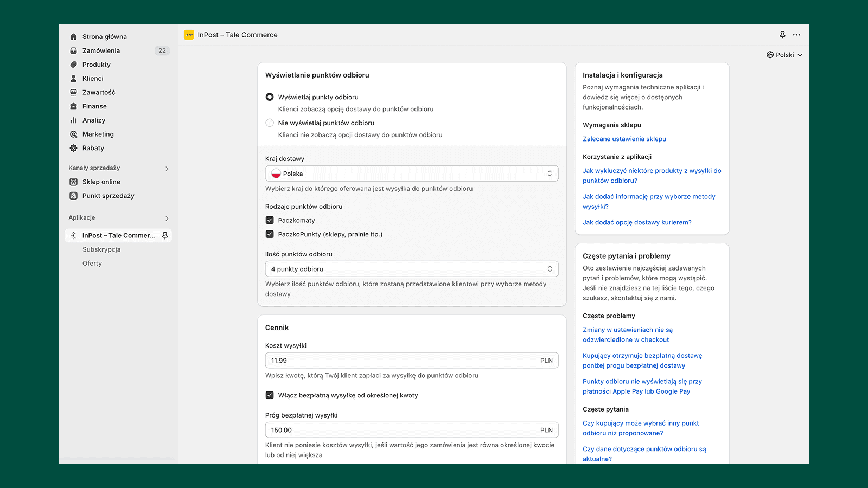Uncheck PaczkoPunkty (sklepy, pralnie itp.) checkbox
The height and width of the screenshot is (488, 868).
(270, 234)
